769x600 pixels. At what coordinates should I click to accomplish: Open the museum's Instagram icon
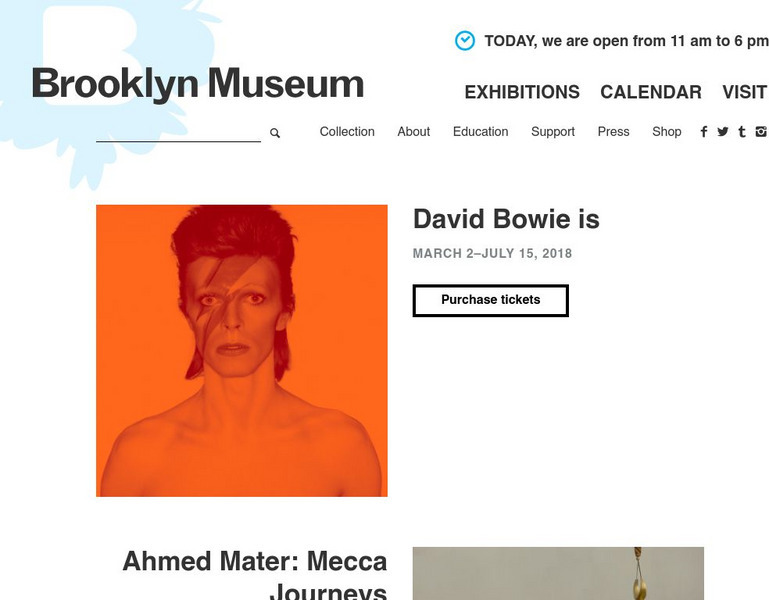click(761, 132)
